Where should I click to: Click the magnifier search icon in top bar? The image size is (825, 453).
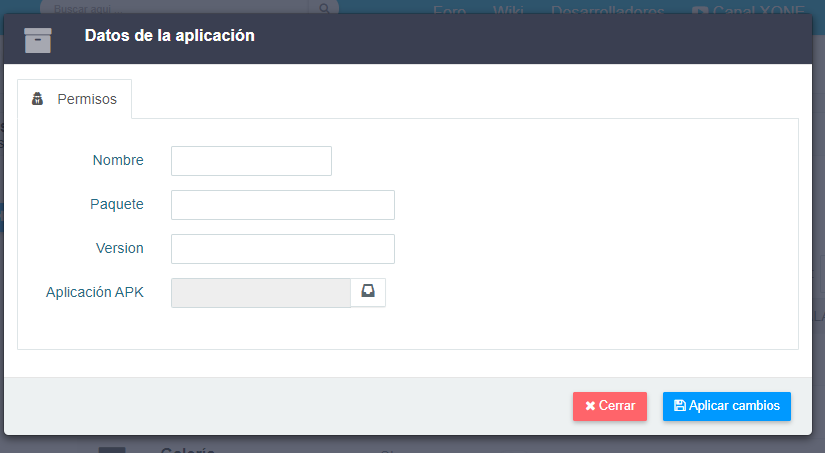(x=325, y=8)
